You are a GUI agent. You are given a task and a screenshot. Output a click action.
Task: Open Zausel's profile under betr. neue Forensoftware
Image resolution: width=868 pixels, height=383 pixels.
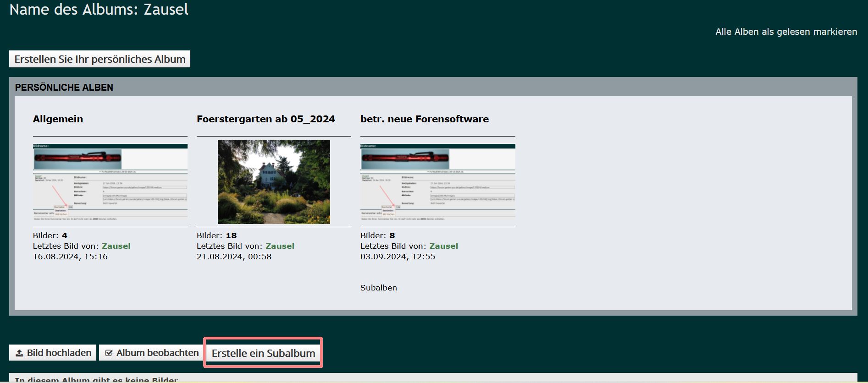pos(443,246)
